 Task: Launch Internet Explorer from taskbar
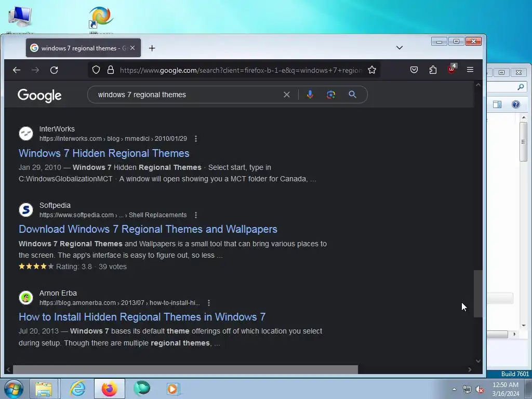[x=77, y=389]
